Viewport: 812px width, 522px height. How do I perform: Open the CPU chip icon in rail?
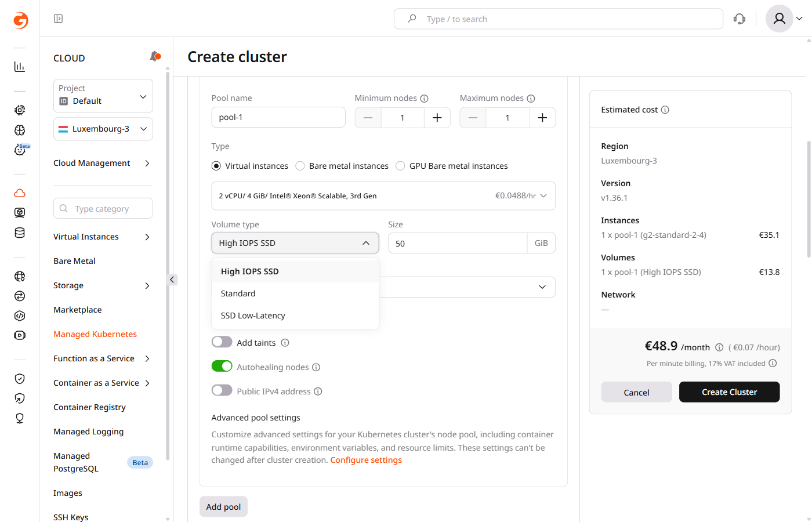coord(20,110)
